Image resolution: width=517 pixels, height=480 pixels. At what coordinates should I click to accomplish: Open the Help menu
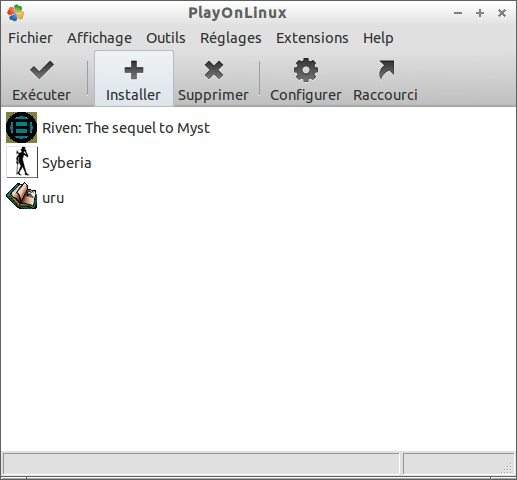click(378, 38)
